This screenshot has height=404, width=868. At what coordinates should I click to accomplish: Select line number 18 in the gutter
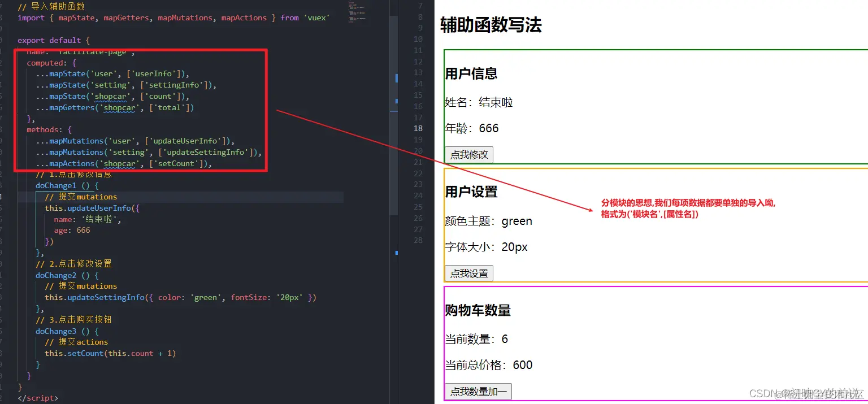pyautogui.click(x=418, y=128)
